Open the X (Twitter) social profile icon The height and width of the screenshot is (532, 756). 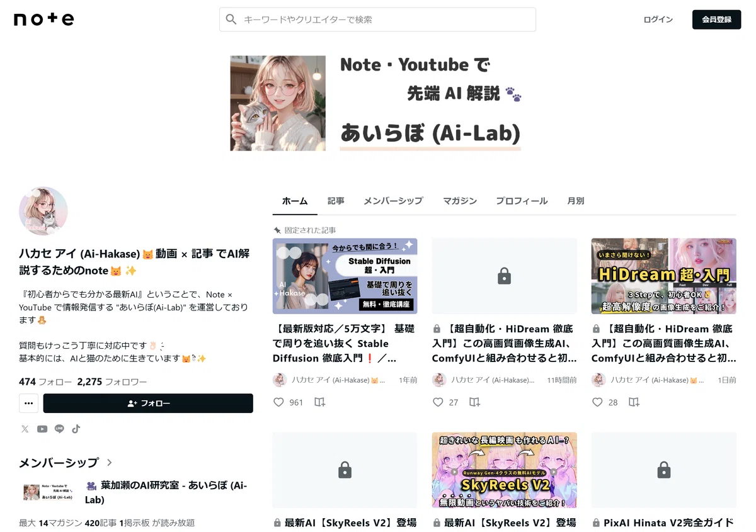25,429
